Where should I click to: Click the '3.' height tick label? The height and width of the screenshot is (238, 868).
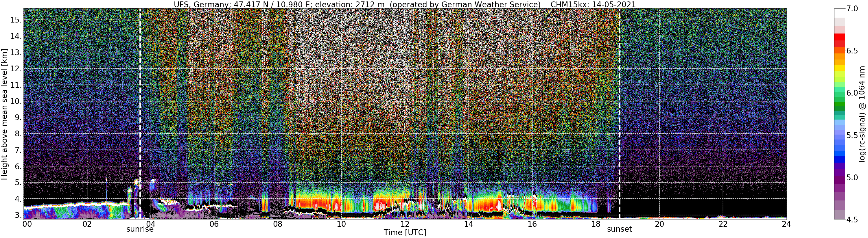[x=18, y=215]
